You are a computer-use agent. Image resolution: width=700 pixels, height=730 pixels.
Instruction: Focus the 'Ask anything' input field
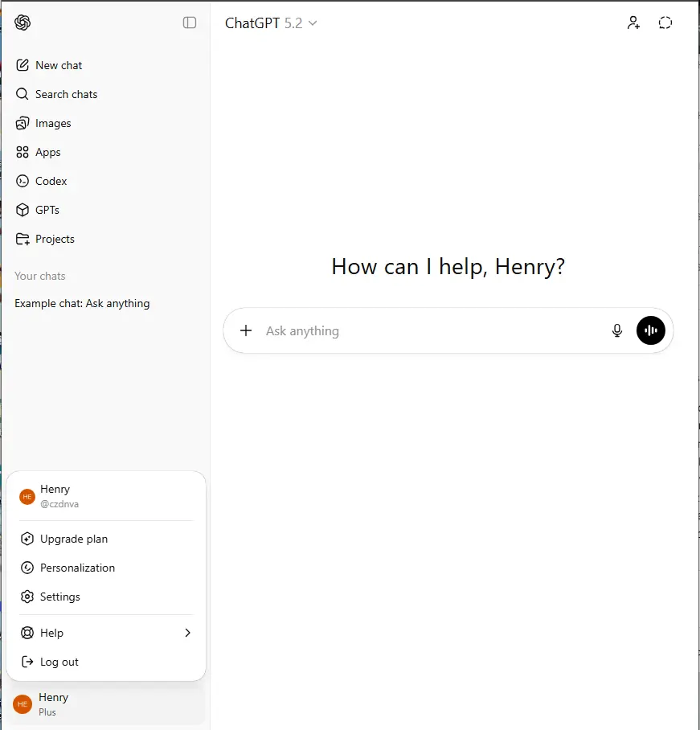pyautogui.click(x=433, y=330)
